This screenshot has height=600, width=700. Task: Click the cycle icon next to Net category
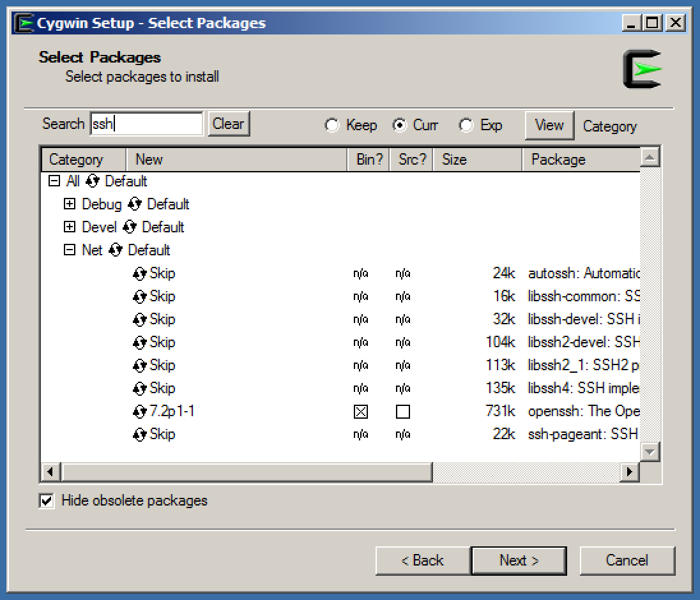pos(115,250)
